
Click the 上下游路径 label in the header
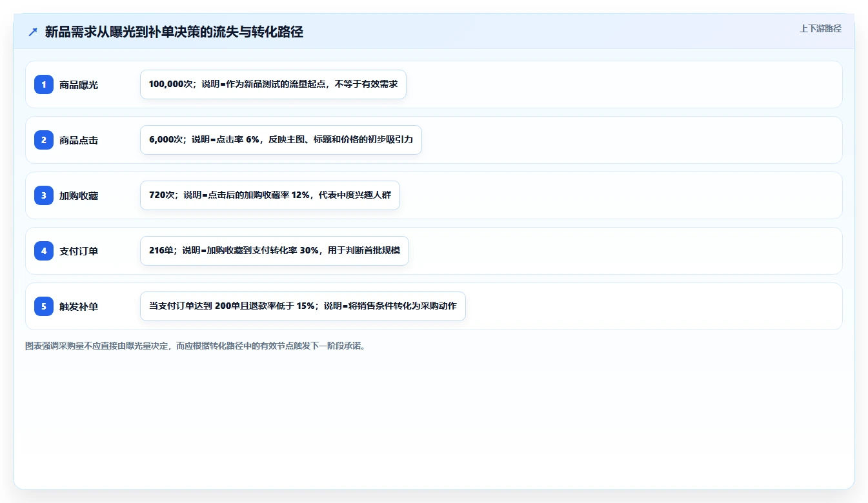pos(820,28)
